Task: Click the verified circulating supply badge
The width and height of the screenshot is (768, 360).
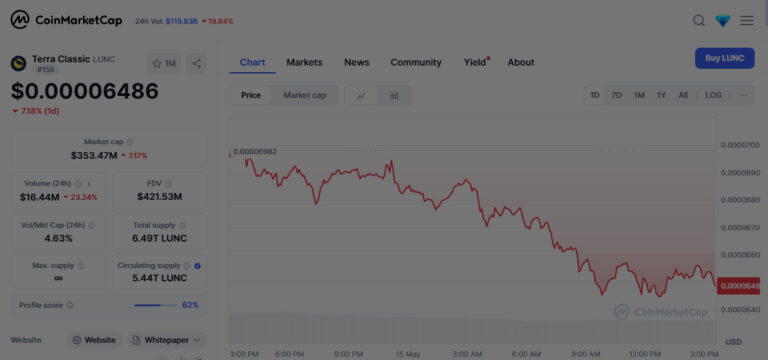Action: coord(197,266)
